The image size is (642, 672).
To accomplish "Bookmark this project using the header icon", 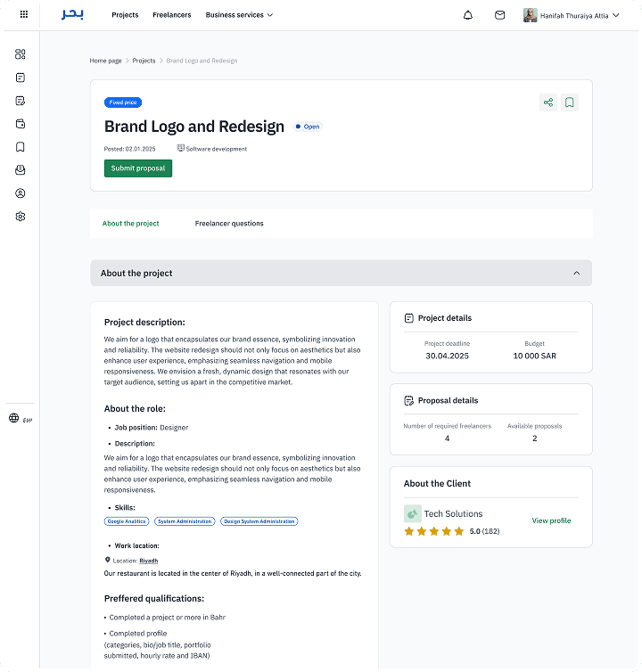I will tap(570, 102).
